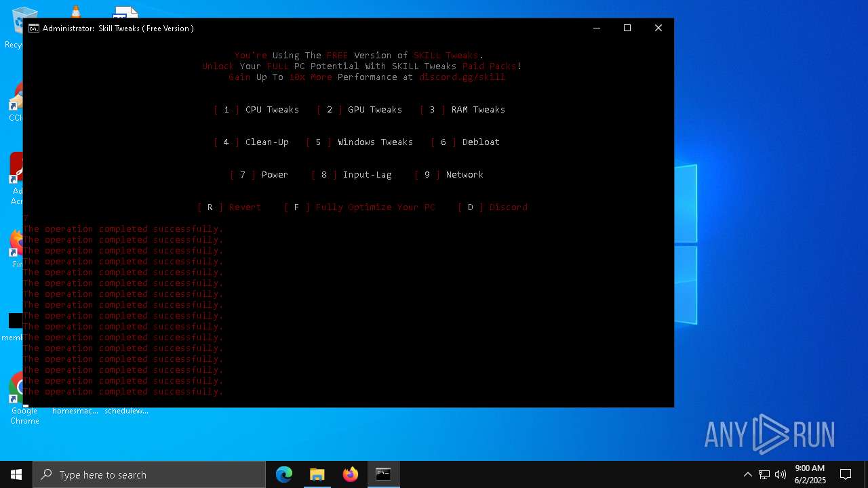The height and width of the screenshot is (488, 868).
Task: Open the network status tray icon
Action: [x=764, y=474]
